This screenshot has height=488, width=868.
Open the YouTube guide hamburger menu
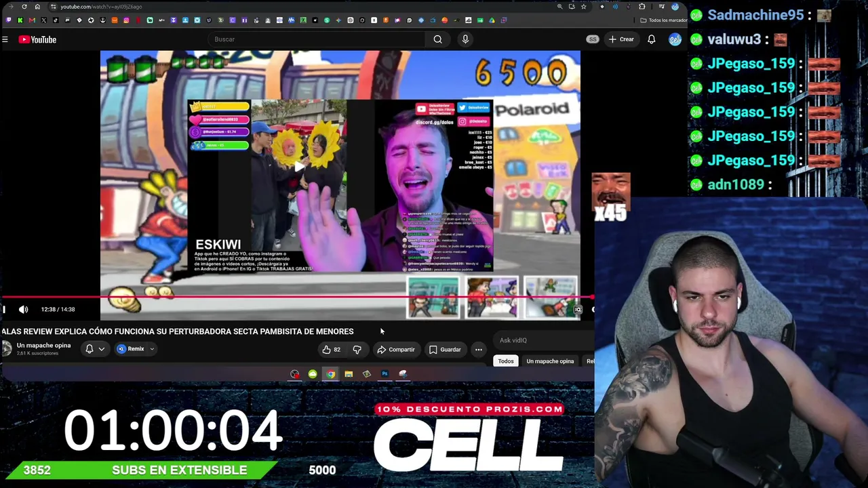5,39
